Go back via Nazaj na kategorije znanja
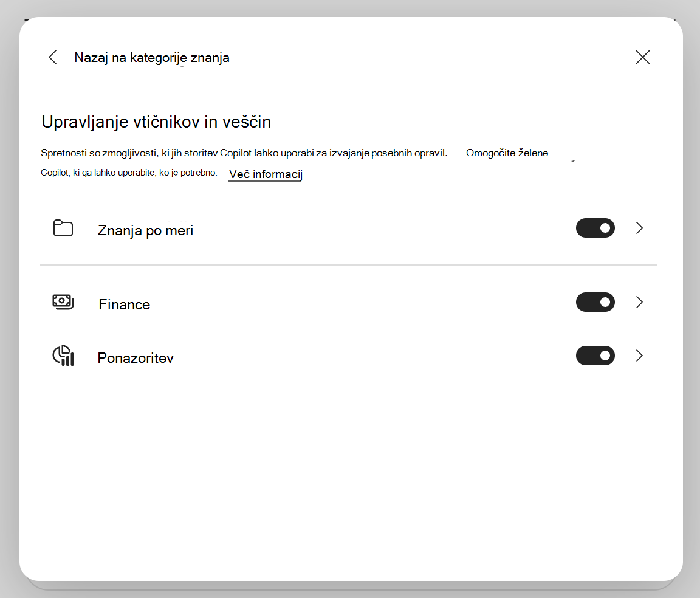Viewport: 700px width, 598px height. 152,58
